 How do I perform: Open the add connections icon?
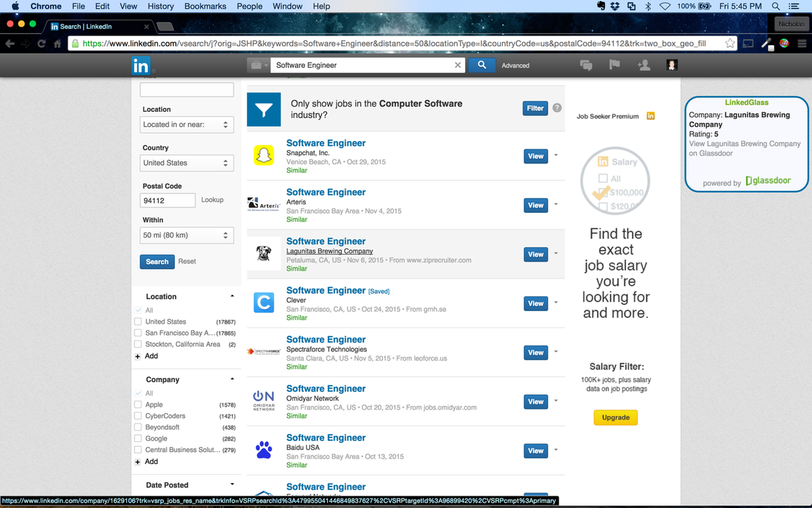(644, 65)
